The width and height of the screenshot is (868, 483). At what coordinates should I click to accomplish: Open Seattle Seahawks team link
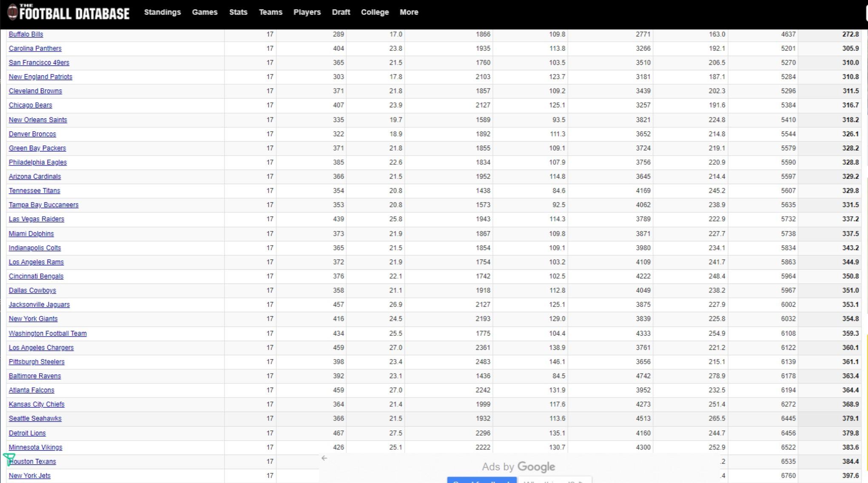pyautogui.click(x=35, y=418)
